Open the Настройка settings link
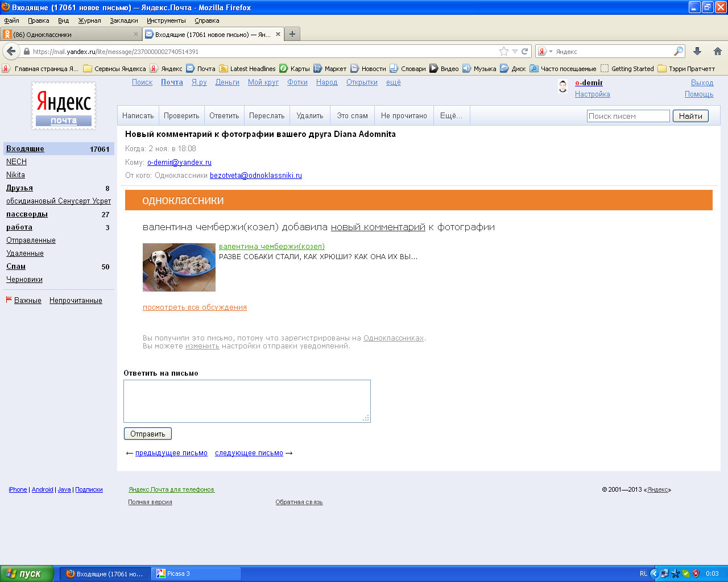Image resolution: width=728 pixels, height=582 pixels. point(592,94)
